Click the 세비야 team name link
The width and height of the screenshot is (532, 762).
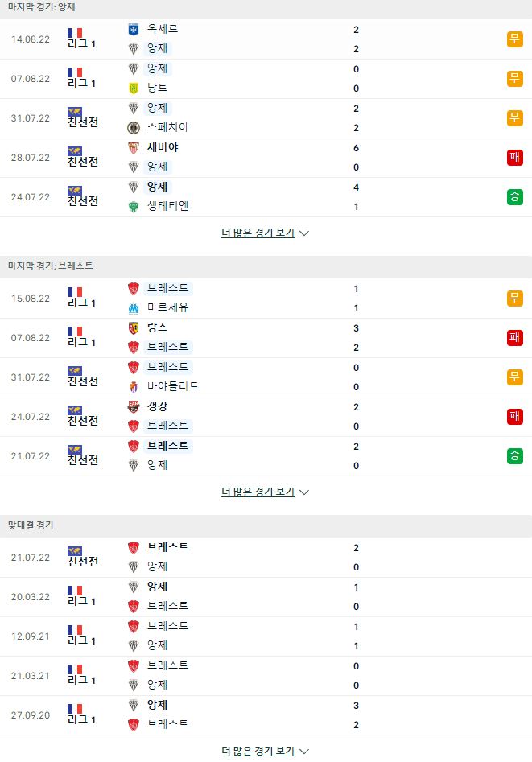tap(163, 147)
